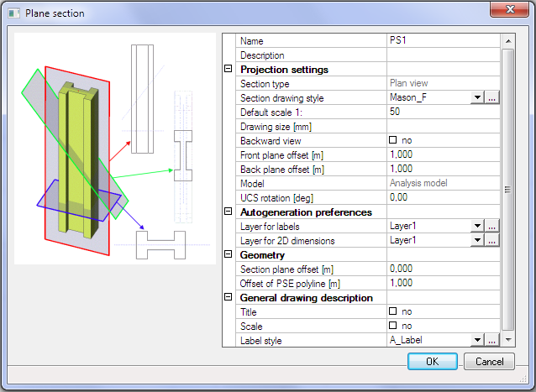The width and height of the screenshot is (536, 392).
Task: Click the ellipsis button beside Section drawing style
Action: tap(492, 98)
